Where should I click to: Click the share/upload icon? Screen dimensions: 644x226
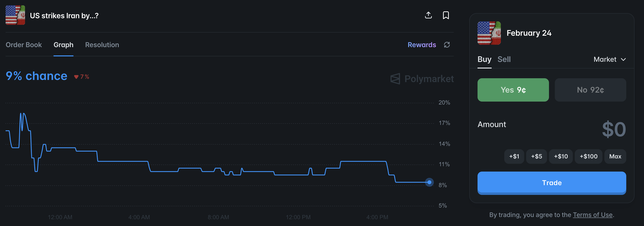428,15
